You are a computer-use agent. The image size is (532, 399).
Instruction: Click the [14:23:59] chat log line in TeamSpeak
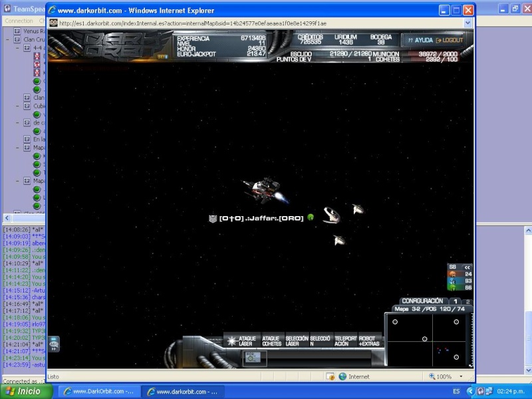click(24, 364)
